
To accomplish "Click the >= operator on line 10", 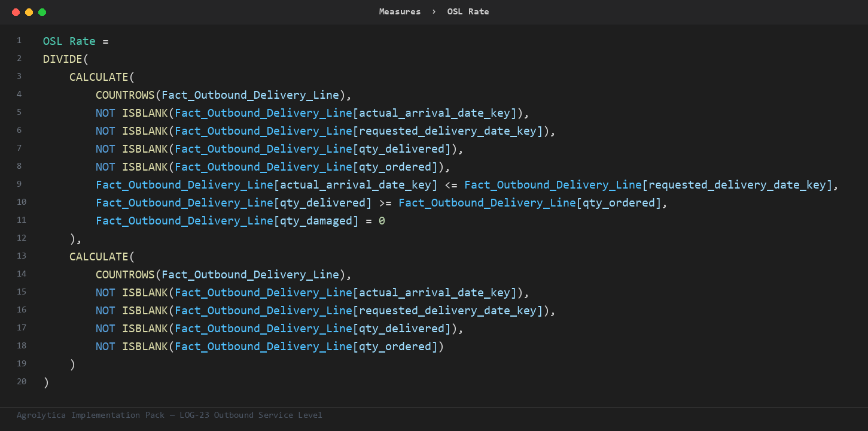I will [x=385, y=203].
